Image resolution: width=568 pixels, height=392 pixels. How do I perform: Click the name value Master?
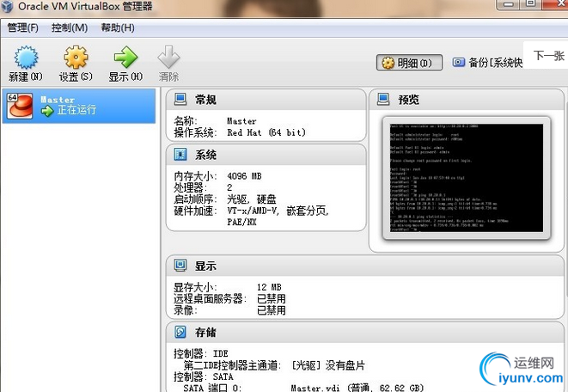(241, 121)
